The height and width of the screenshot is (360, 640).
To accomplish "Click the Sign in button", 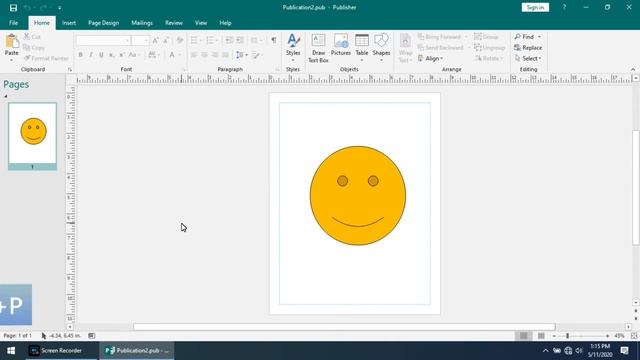I will (535, 7).
